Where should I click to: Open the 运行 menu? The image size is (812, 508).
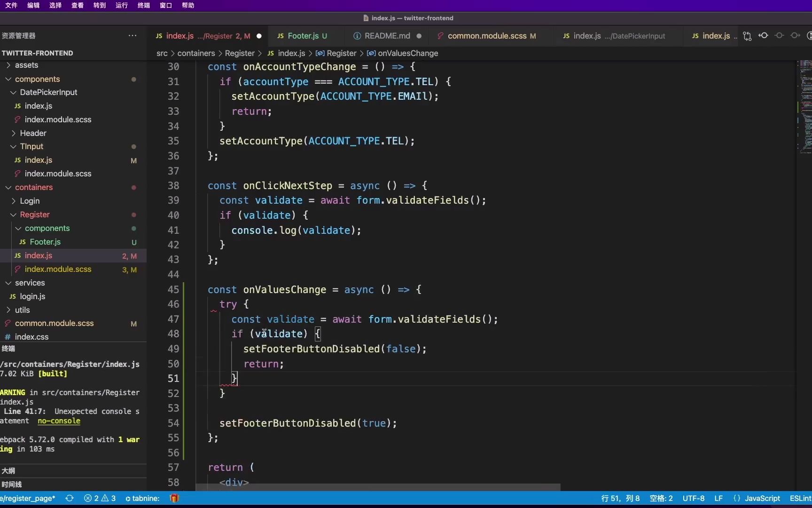[x=122, y=5]
